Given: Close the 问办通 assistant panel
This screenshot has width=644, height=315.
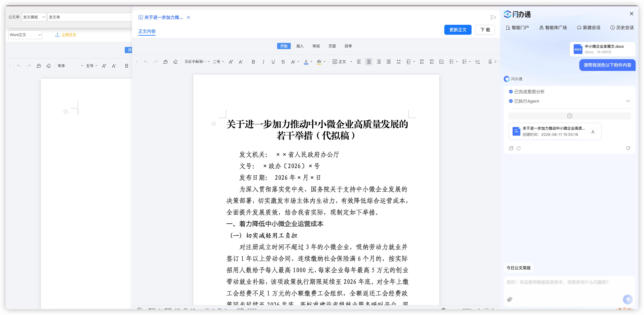Looking at the screenshot, I should (x=631, y=14).
